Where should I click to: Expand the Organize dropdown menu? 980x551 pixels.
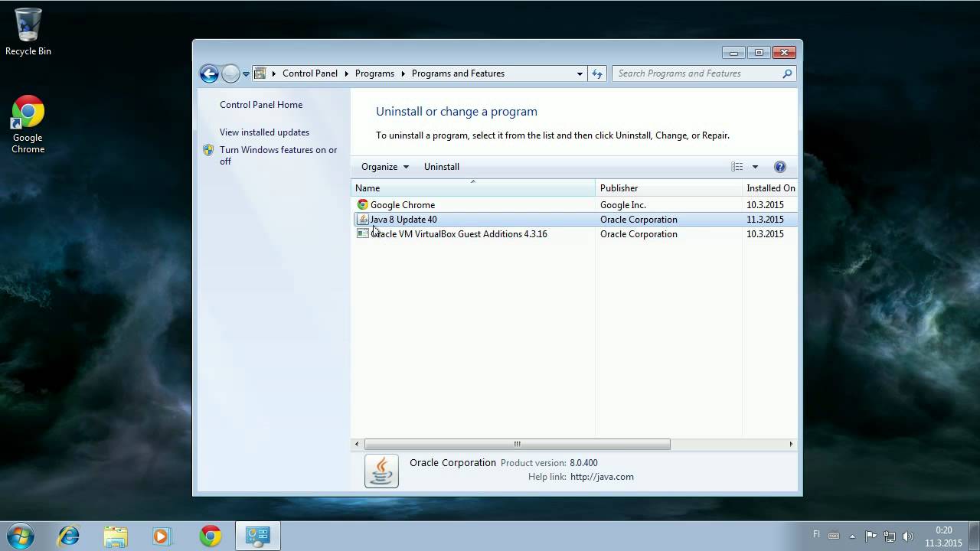[385, 167]
